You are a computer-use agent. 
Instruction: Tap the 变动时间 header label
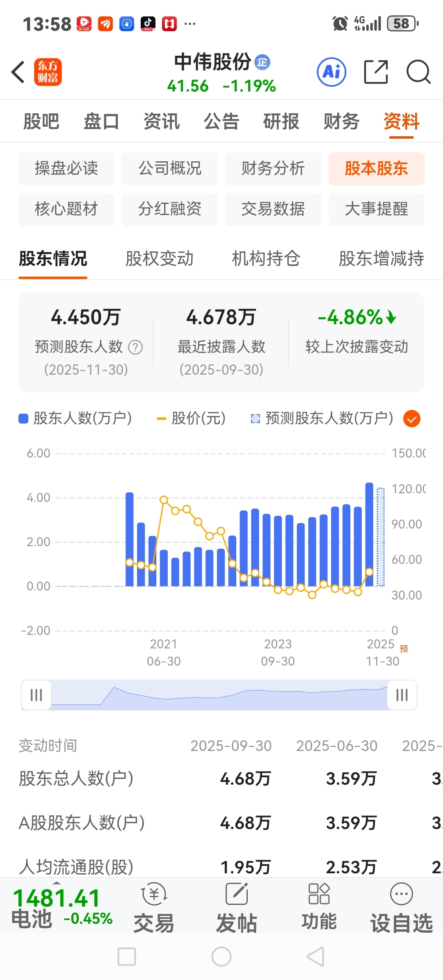point(48,746)
